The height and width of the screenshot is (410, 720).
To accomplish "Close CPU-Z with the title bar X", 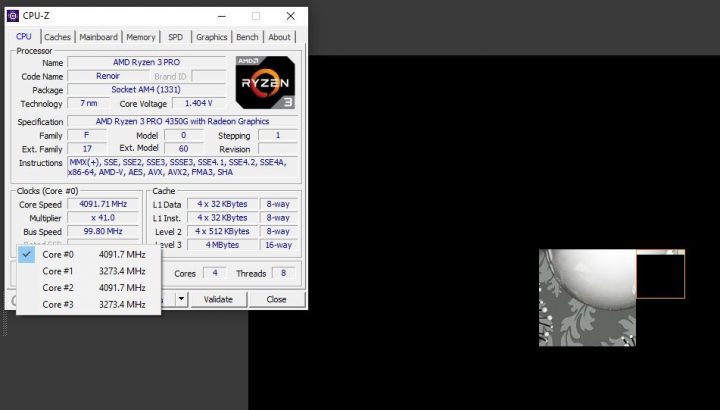I will pos(290,16).
